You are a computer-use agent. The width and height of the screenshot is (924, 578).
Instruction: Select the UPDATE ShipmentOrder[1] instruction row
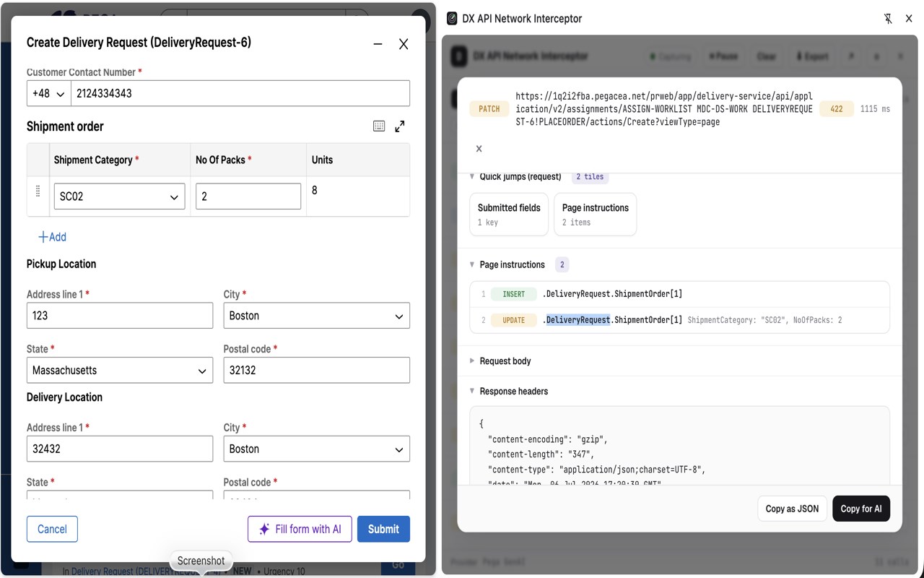point(679,320)
